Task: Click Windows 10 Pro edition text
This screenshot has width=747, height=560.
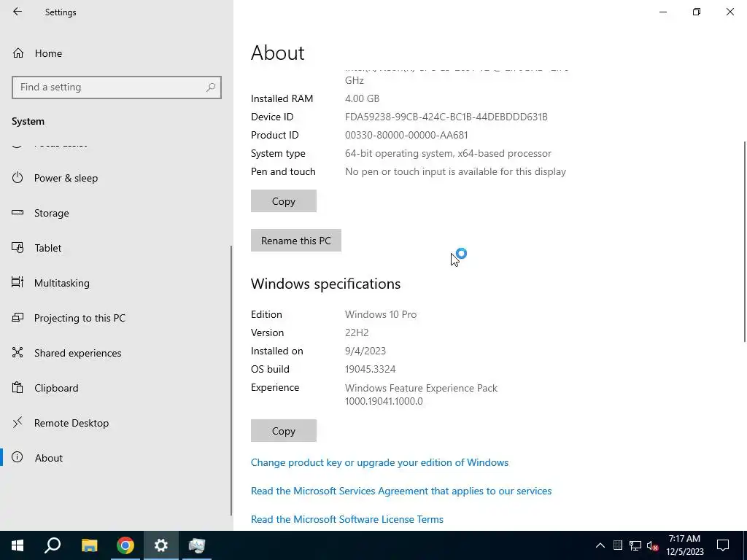Action: [x=381, y=314]
